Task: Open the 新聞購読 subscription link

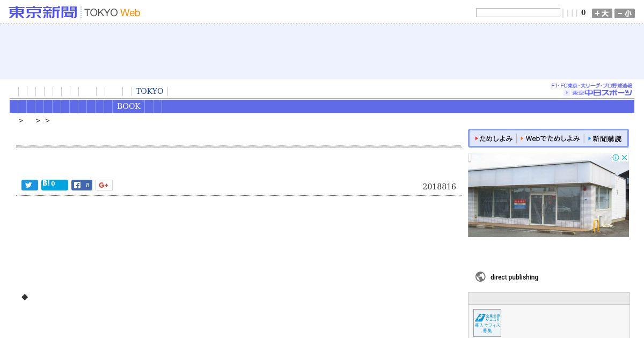Action: (605, 138)
